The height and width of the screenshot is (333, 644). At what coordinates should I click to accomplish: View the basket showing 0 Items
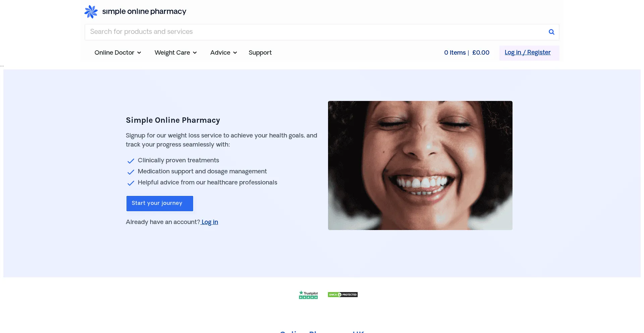[455, 53]
